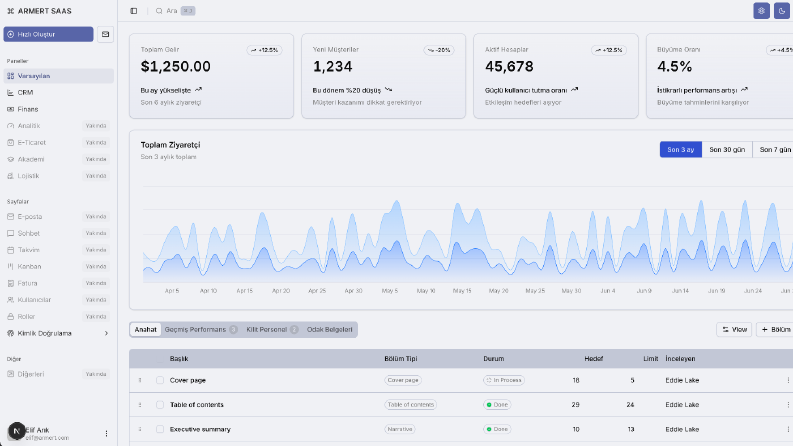Click the +12.5% badge on Toplam Gelir
The height and width of the screenshot is (446, 793).
pyautogui.click(x=265, y=50)
